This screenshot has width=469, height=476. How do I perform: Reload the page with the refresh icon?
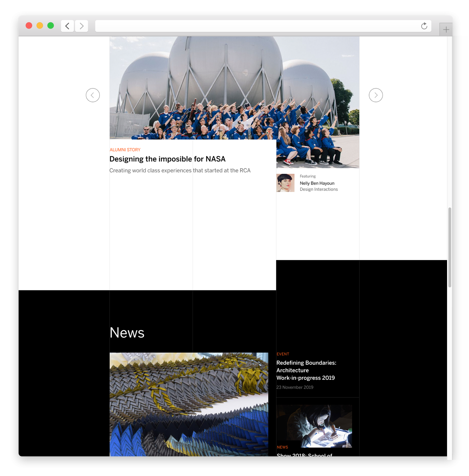424,26
